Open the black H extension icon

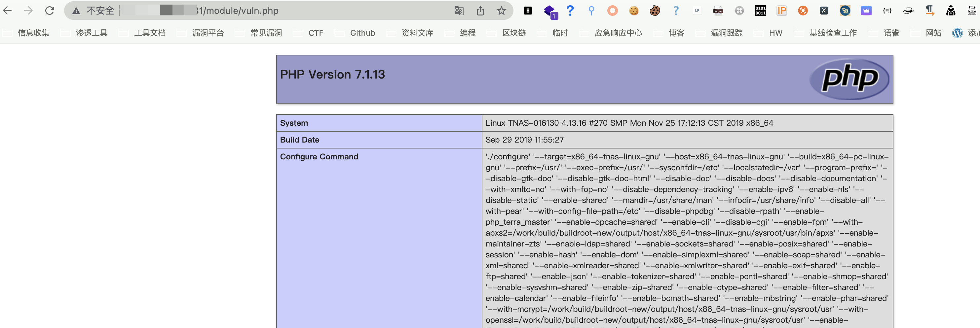[x=528, y=11]
